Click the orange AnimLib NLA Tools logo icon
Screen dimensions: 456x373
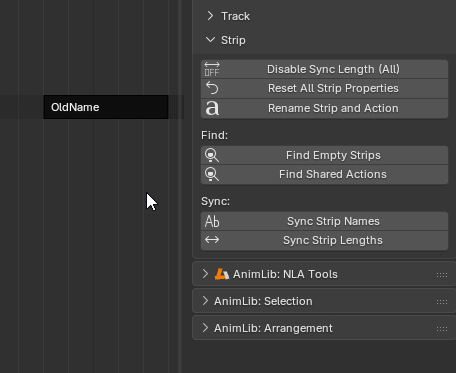[x=222, y=274]
